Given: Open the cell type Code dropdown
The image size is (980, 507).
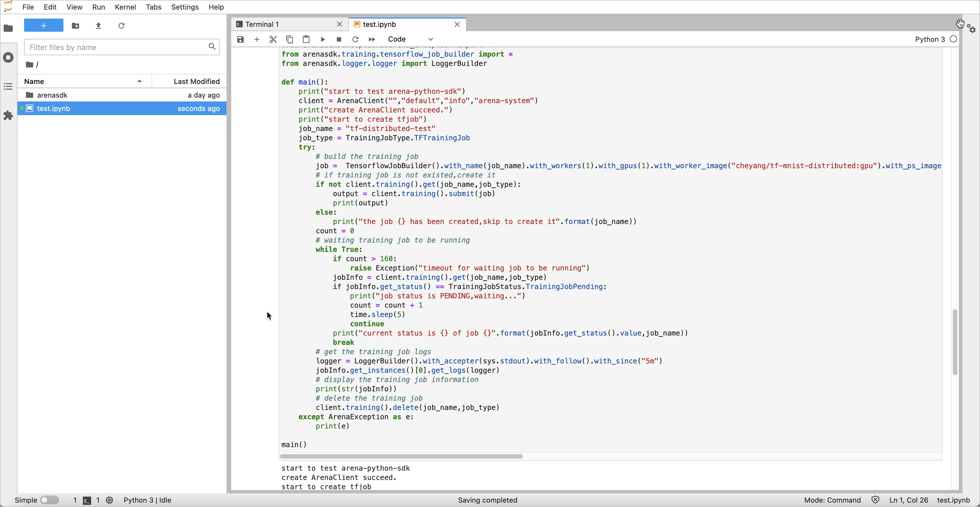Looking at the screenshot, I should point(410,39).
